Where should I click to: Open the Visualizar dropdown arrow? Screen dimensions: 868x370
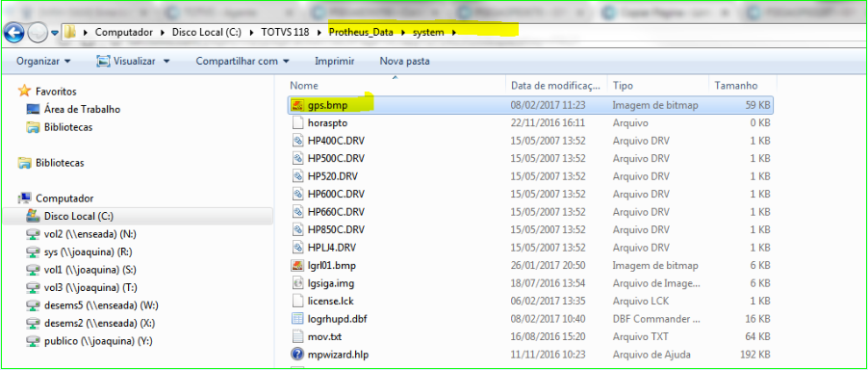point(166,61)
